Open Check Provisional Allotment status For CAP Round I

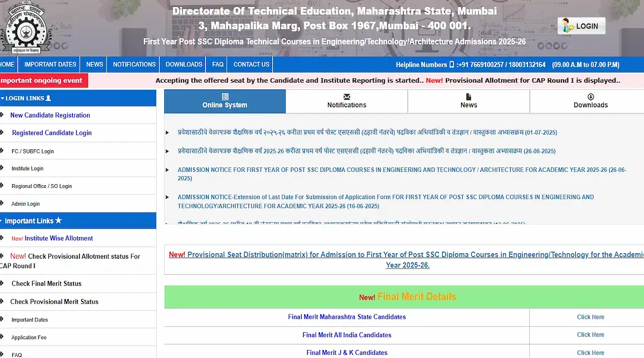(x=70, y=261)
